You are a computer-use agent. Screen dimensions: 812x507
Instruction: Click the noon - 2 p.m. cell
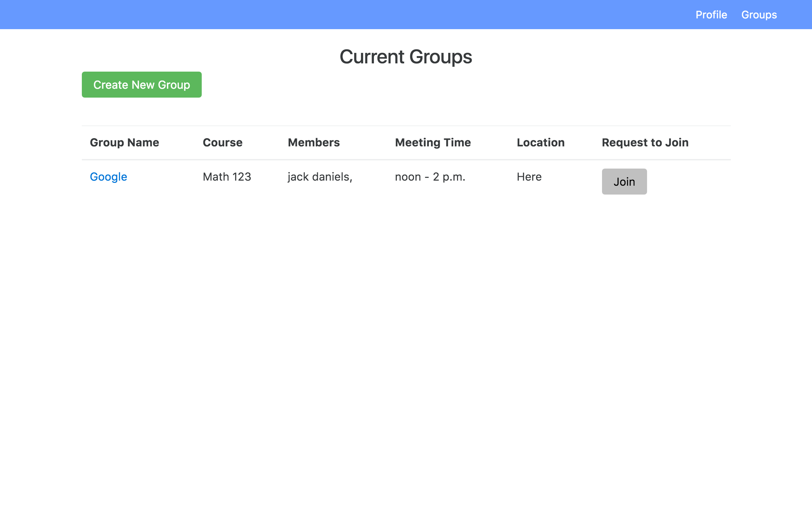(x=430, y=177)
